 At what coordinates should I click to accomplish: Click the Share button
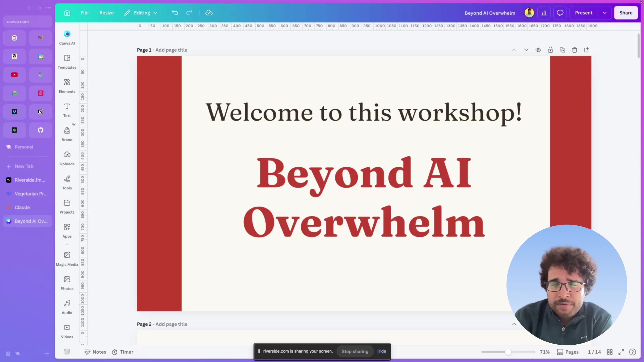coord(626,13)
